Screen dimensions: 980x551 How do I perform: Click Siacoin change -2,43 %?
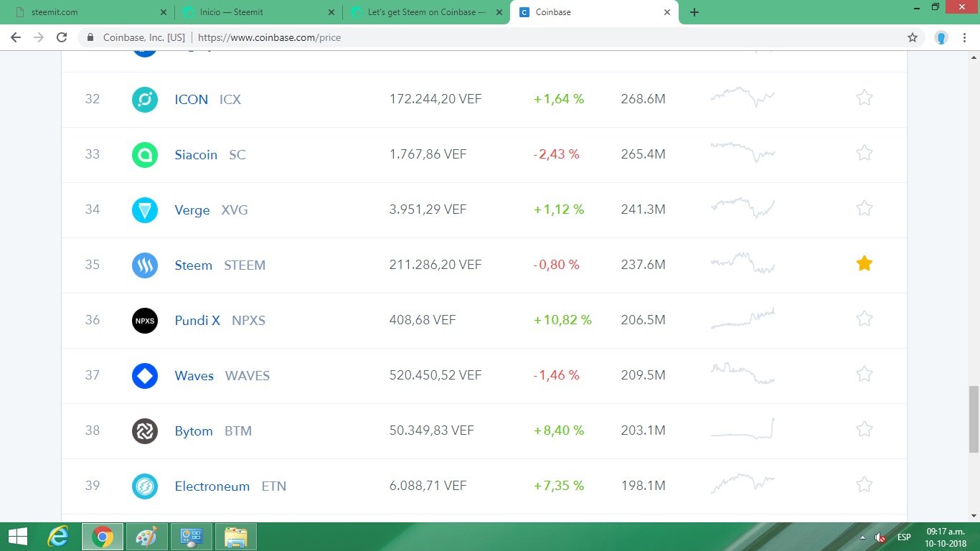click(x=556, y=155)
